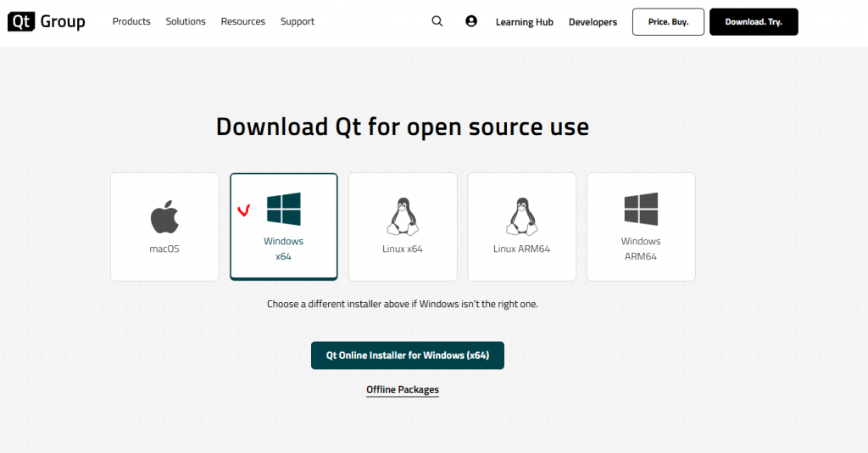The image size is (868, 453).
Task: Open the Developers link
Action: pos(593,22)
